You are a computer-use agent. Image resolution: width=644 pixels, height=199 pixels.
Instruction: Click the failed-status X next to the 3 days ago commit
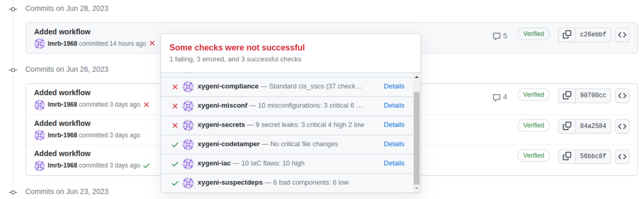click(x=146, y=105)
